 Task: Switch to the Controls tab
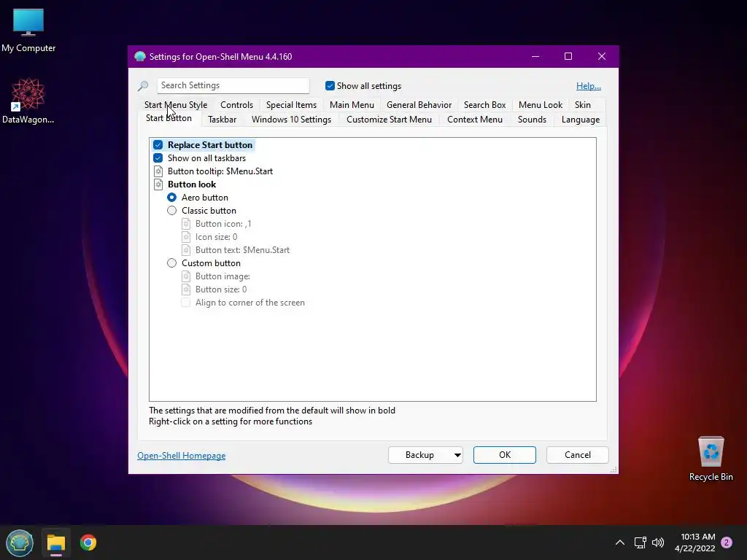pyautogui.click(x=237, y=105)
